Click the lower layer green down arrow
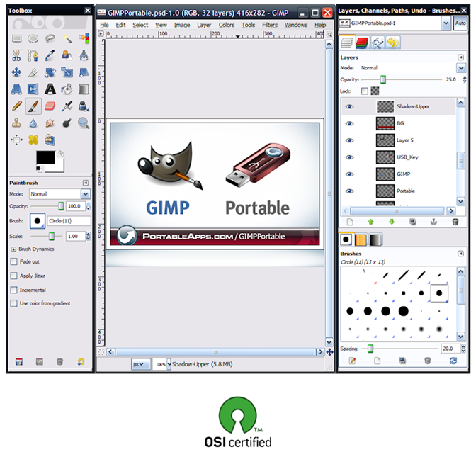Screen dimensions: 476x452 click(x=392, y=222)
